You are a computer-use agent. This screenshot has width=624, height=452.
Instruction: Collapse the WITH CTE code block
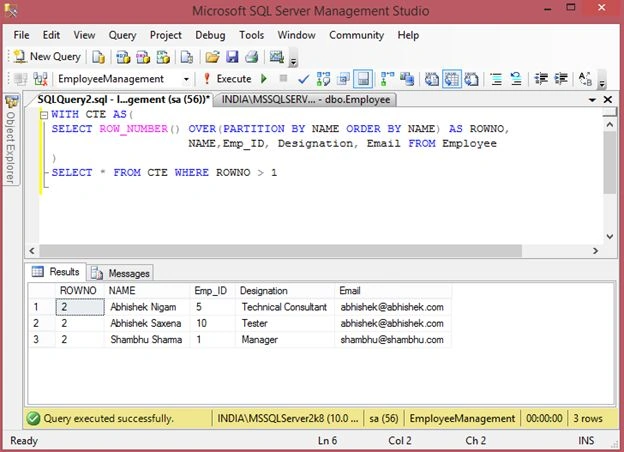[44, 115]
